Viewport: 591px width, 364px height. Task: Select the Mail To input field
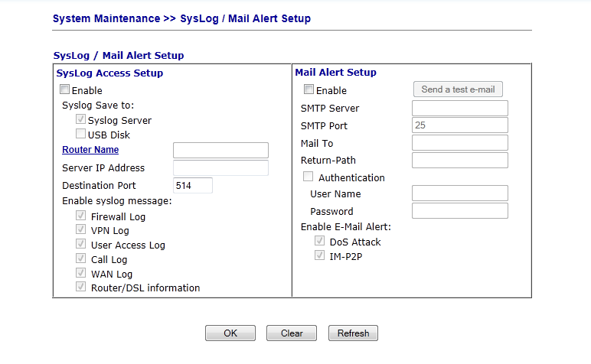click(459, 143)
